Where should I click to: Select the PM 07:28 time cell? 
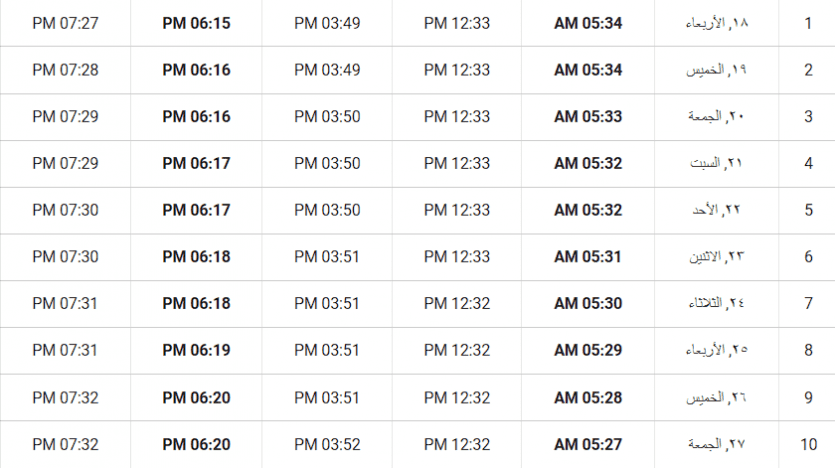[65, 70]
